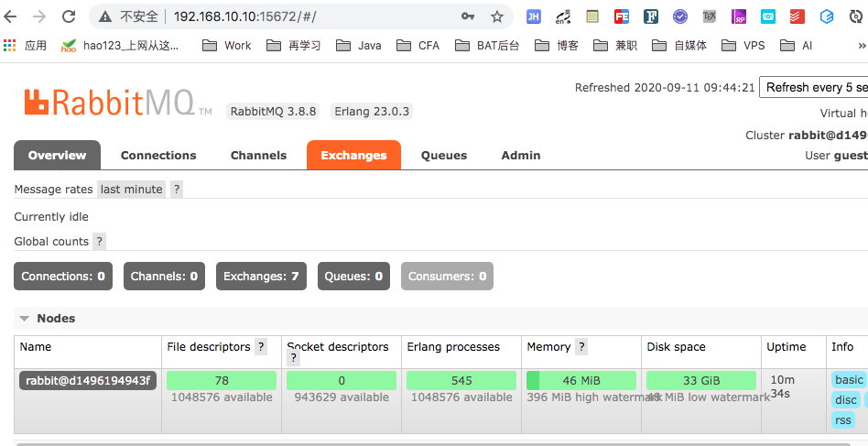868x446 pixels.
Task: Open the Work bookmarks folder
Action: coord(227,45)
